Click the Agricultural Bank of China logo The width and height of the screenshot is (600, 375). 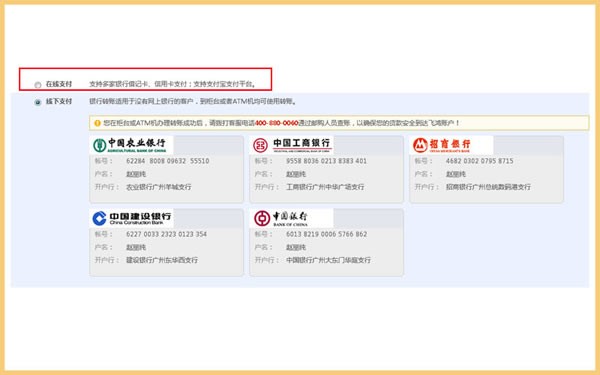[130, 145]
